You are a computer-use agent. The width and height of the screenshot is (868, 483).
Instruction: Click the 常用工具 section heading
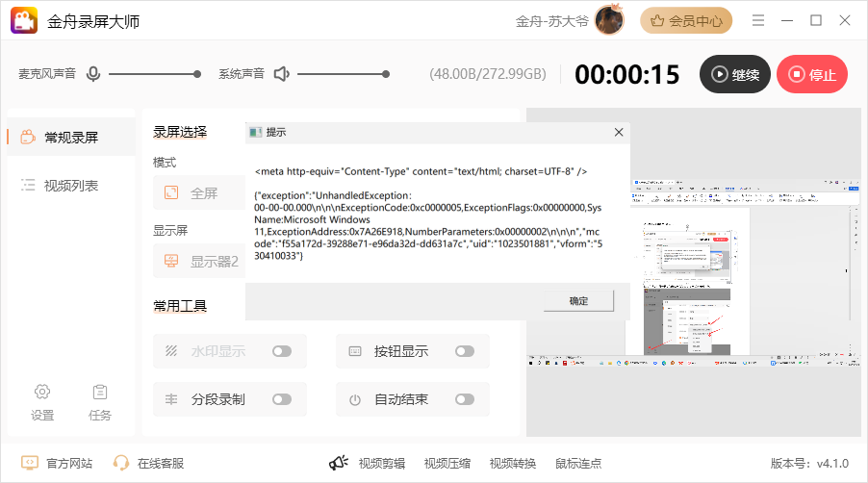pos(180,305)
